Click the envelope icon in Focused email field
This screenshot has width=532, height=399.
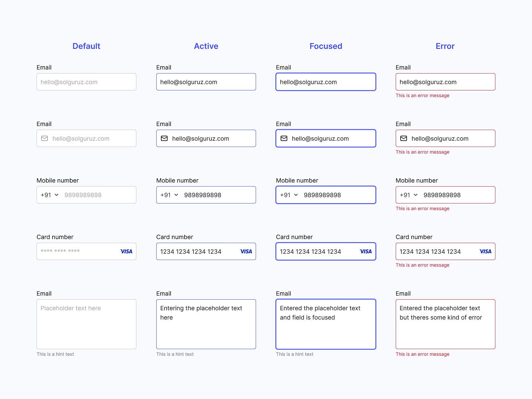click(x=284, y=138)
